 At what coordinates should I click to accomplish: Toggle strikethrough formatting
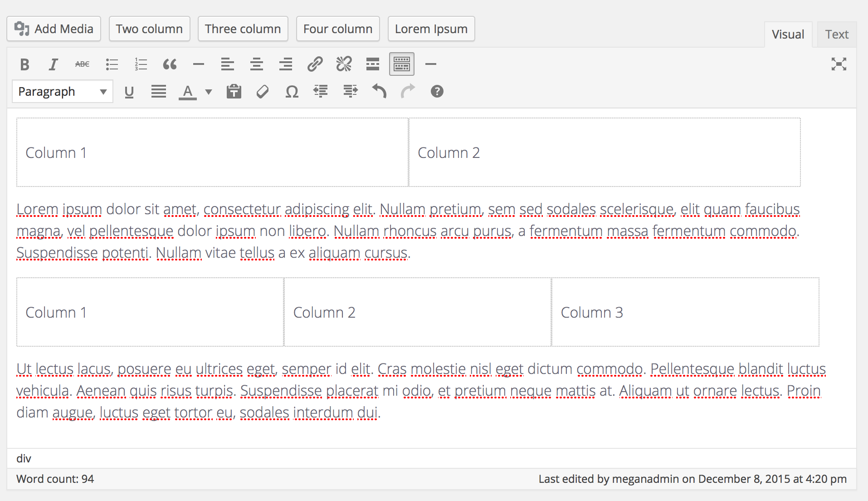click(82, 64)
